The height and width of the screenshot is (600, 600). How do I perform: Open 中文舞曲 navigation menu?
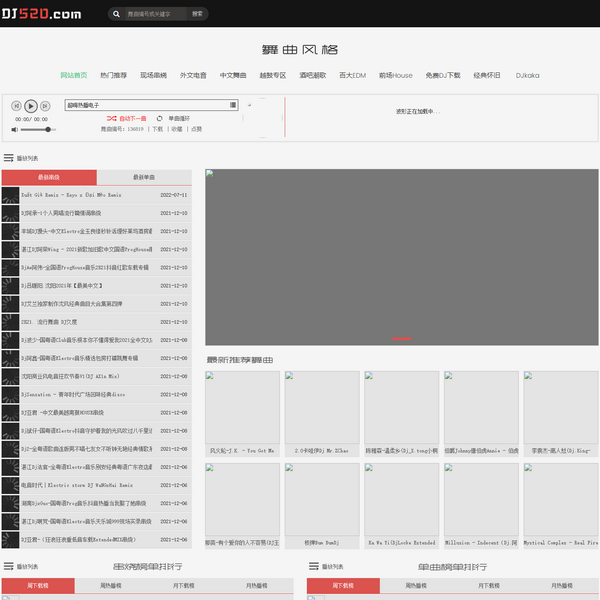(x=233, y=75)
